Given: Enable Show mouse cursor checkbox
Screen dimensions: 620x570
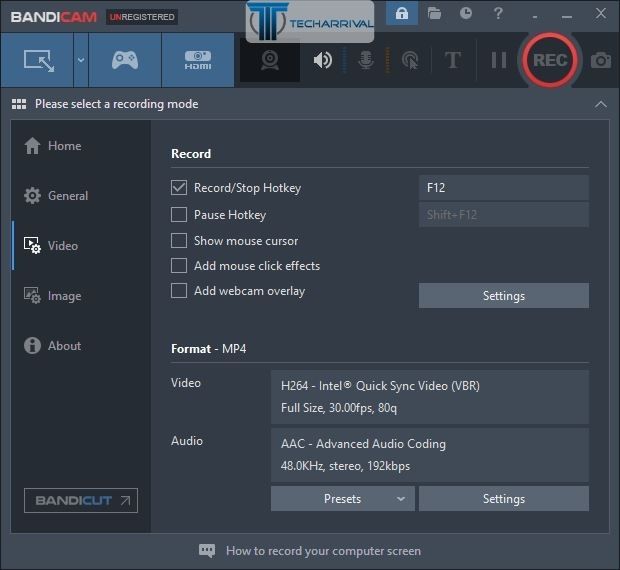Looking at the screenshot, I should click(x=179, y=240).
